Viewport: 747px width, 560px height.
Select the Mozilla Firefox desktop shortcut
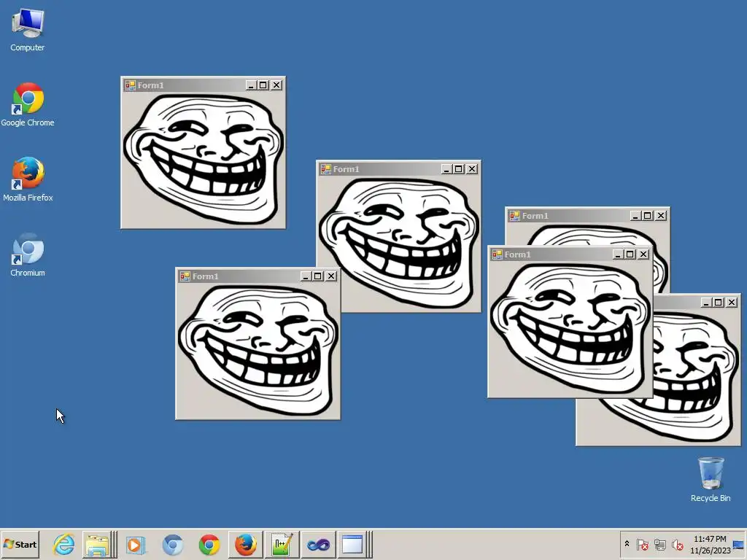click(x=28, y=179)
